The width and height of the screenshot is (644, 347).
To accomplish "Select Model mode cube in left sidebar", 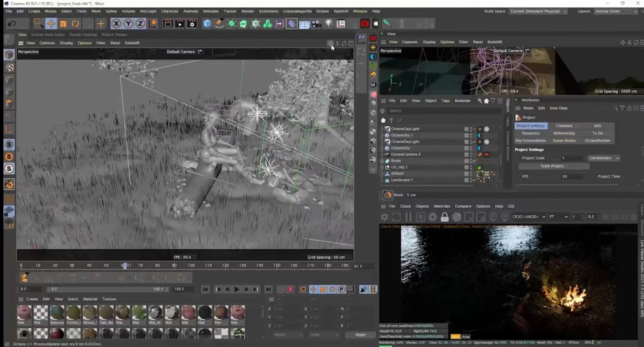I will tap(9, 54).
